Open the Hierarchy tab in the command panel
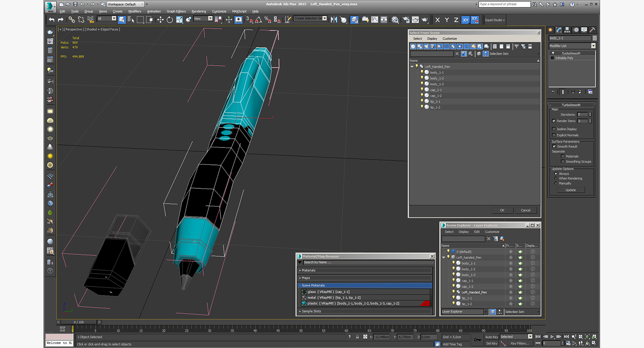 click(x=567, y=30)
